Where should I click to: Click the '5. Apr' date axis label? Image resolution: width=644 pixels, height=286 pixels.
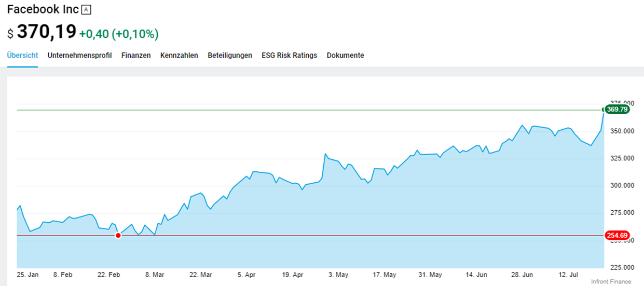(x=246, y=274)
